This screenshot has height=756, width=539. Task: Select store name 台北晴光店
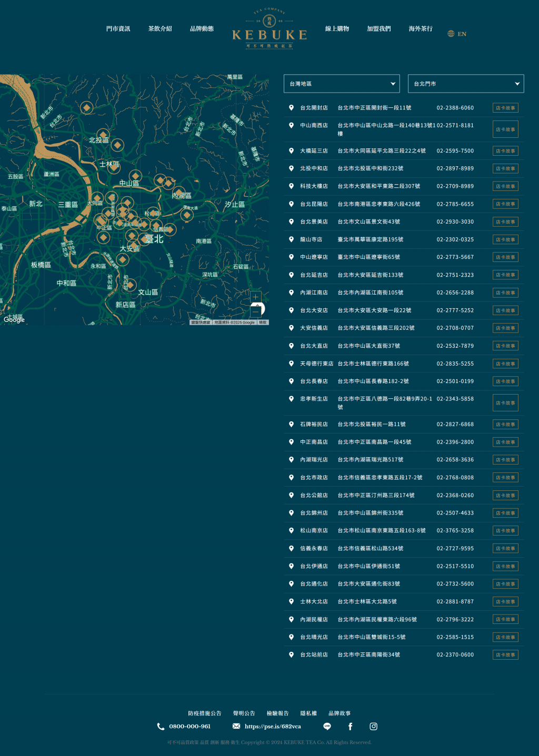314,637
